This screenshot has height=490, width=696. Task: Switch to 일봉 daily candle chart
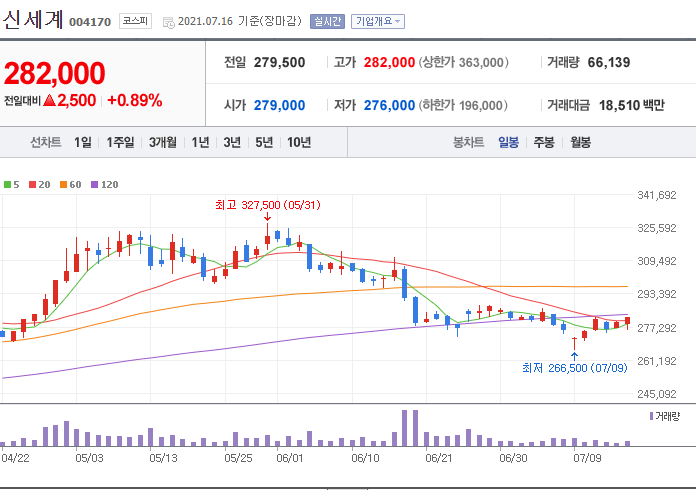pos(509,142)
